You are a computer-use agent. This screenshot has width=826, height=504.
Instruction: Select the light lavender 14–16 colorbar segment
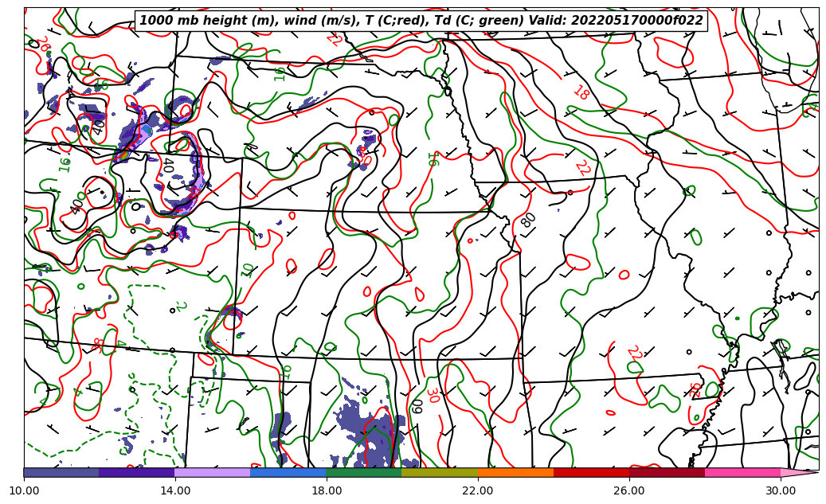coord(213,472)
